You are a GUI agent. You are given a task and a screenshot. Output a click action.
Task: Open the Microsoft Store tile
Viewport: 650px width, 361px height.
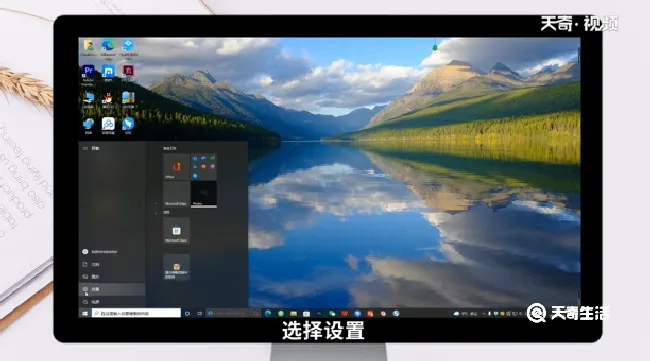[176, 230]
